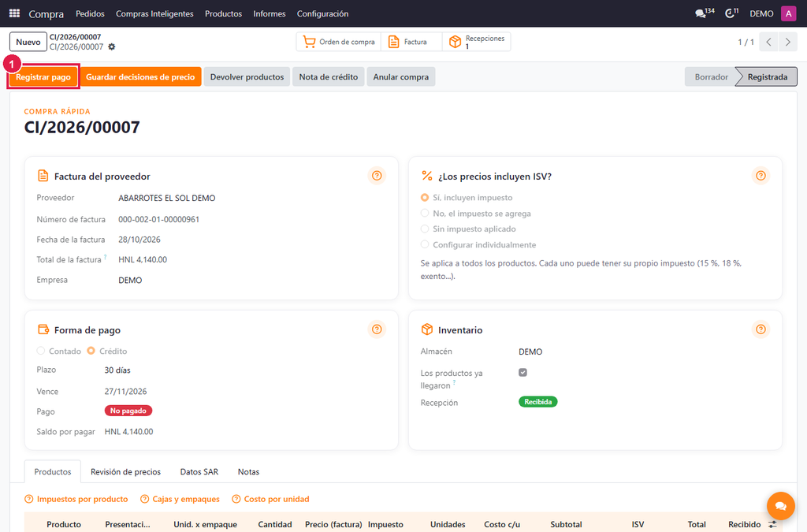Viewport: 807px width, 532px height.
Task: Open the Informes menu
Action: click(270, 14)
